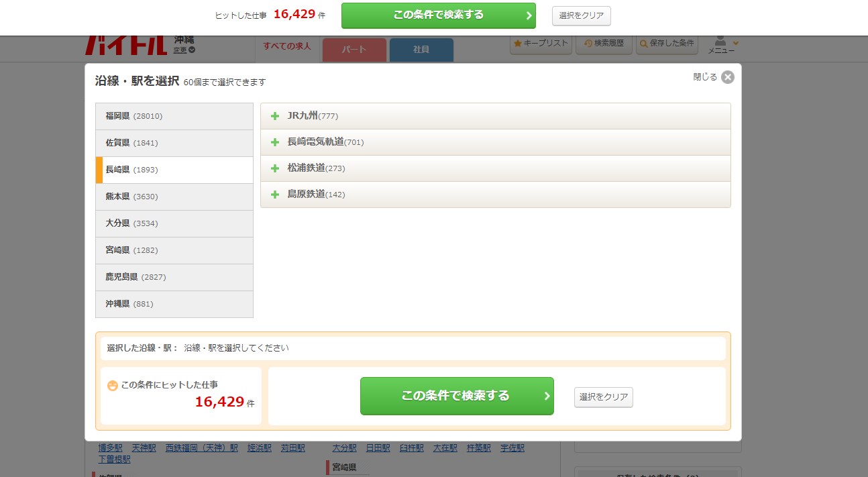Screen dimensions: 868x477
Task: Select 熊本県 in the prefecture list
Action: coord(174,197)
